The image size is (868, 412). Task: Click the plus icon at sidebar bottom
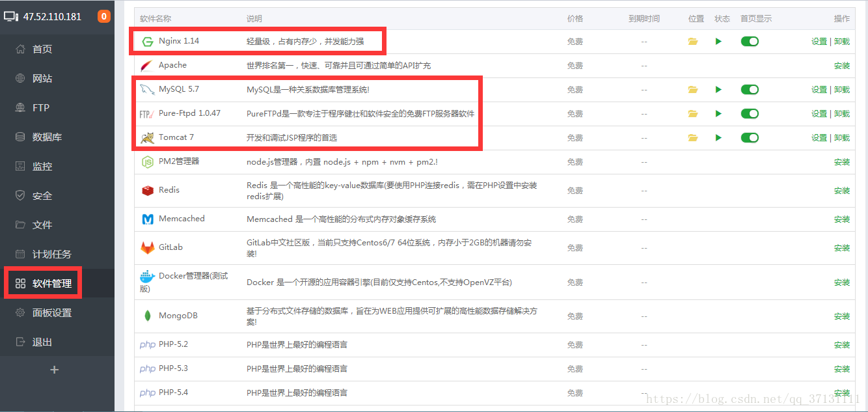55,370
